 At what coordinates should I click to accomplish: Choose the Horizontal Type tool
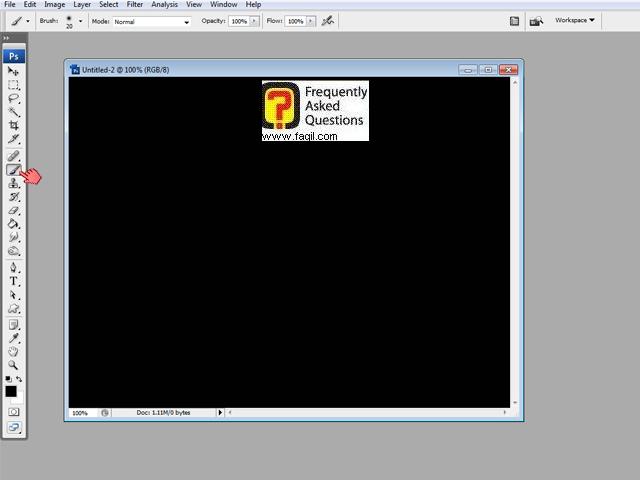pos(14,282)
